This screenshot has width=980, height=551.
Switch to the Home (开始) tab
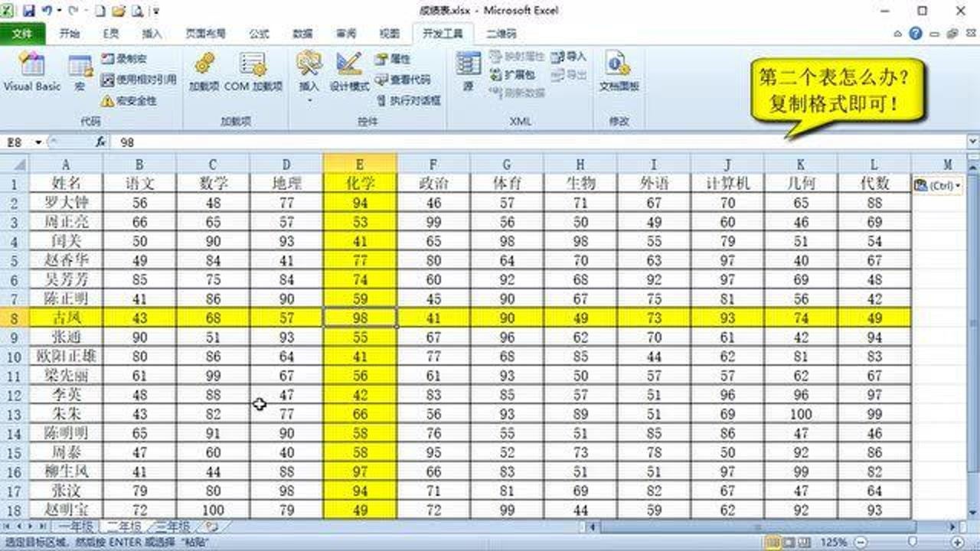[x=70, y=34]
